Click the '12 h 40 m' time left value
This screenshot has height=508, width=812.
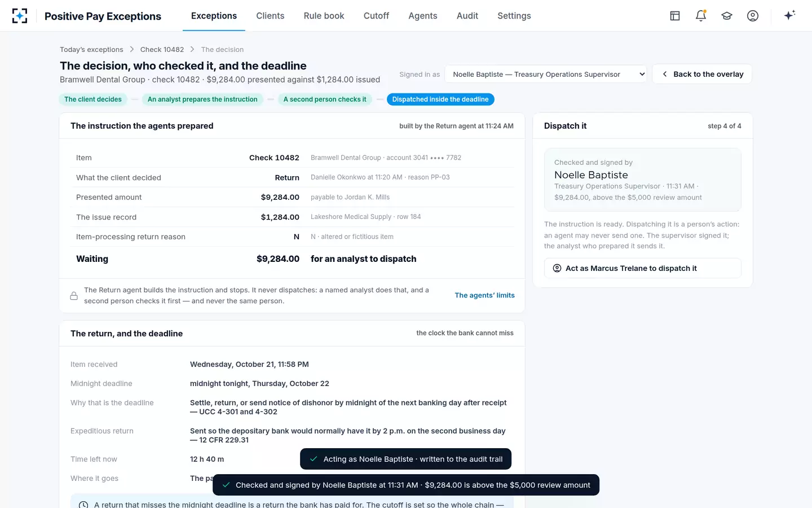(207, 459)
